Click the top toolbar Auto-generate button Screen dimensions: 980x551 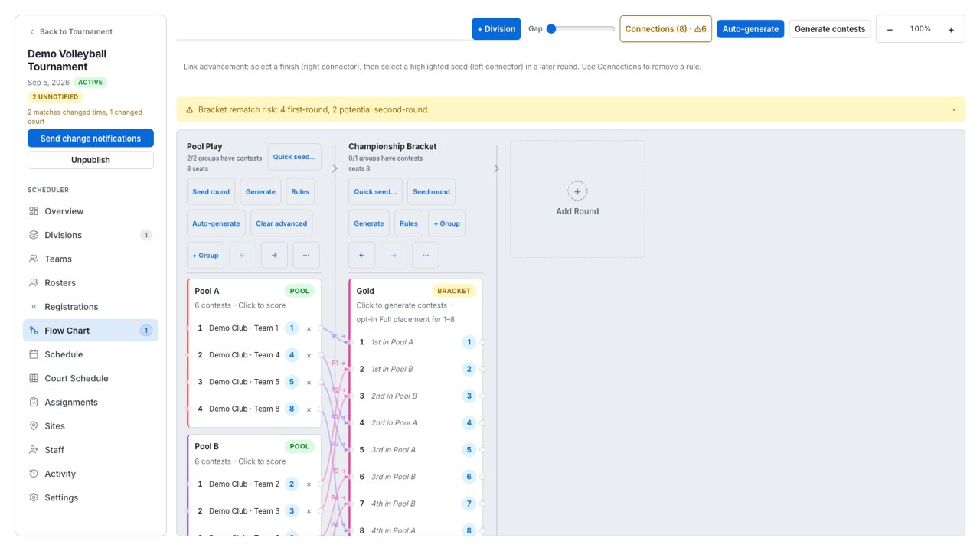750,29
